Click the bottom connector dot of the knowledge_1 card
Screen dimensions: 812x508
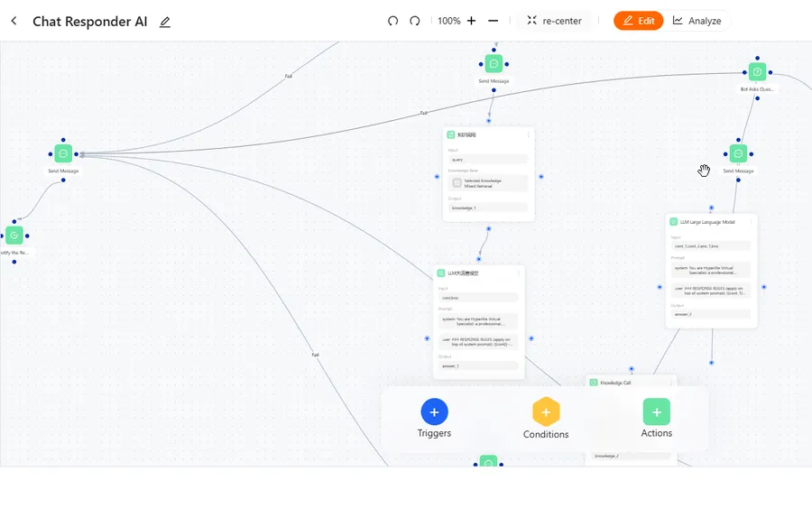click(x=488, y=228)
